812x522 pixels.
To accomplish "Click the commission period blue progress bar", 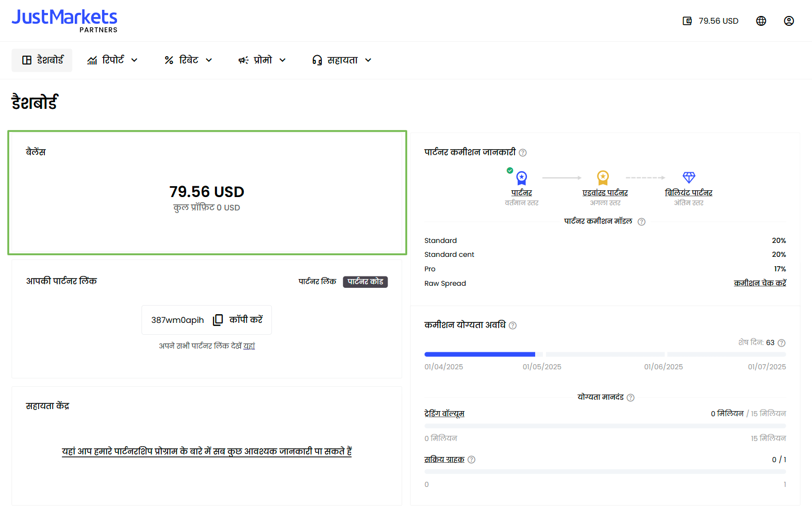I will coord(479,354).
